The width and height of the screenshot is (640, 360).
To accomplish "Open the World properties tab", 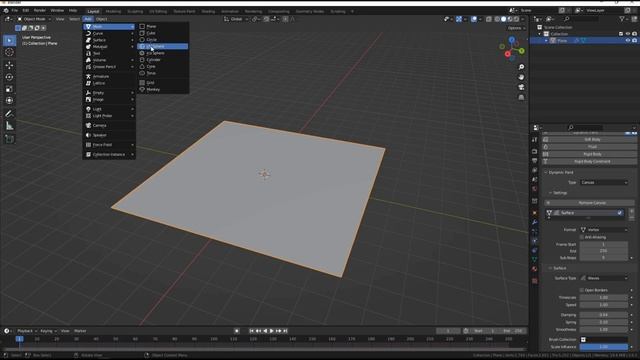I will [535, 189].
